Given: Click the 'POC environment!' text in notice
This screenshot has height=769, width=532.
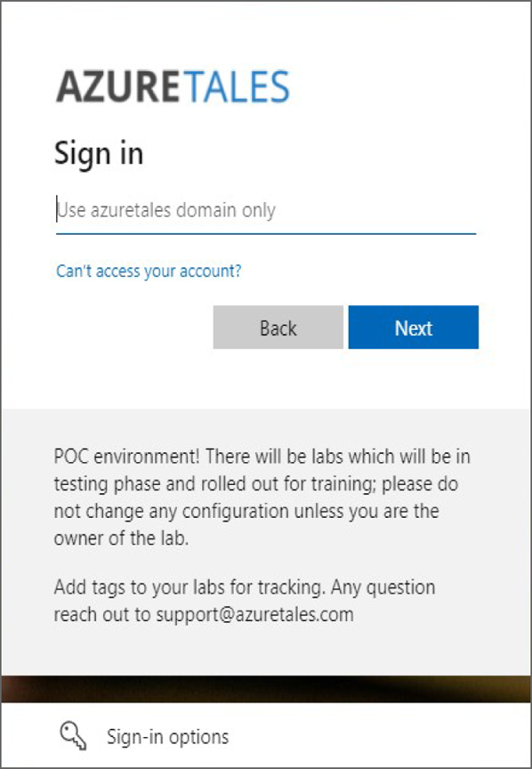Looking at the screenshot, I should click(127, 456).
